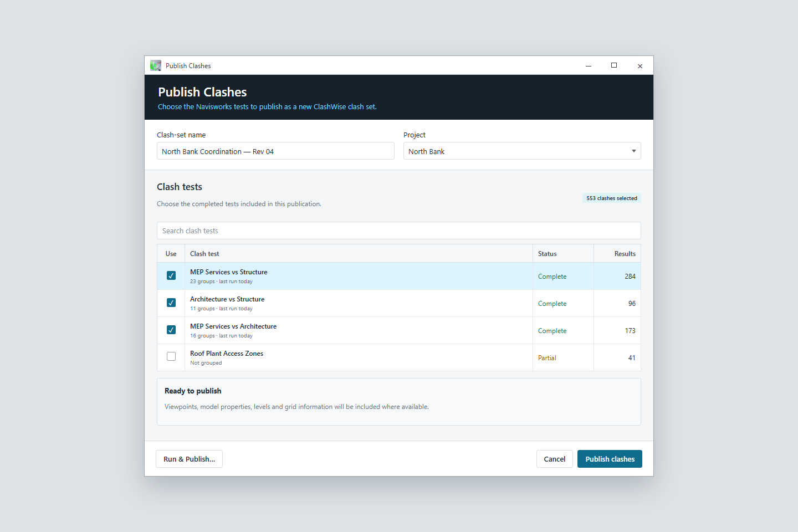Image resolution: width=798 pixels, height=532 pixels.
Task: Click the 553 clashes selected badge
Action: (x=612, y=198)
